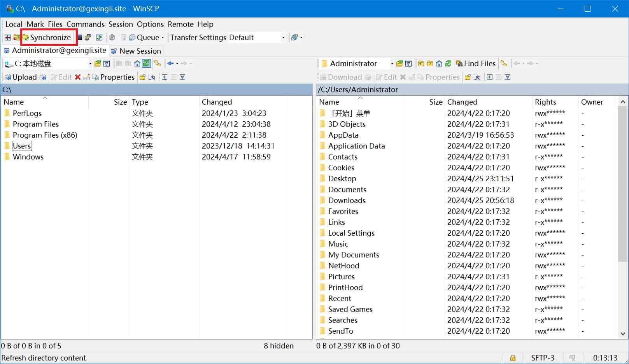629x364 pixels.
Task: Open the Find Files tool
Action: [476, 63]
